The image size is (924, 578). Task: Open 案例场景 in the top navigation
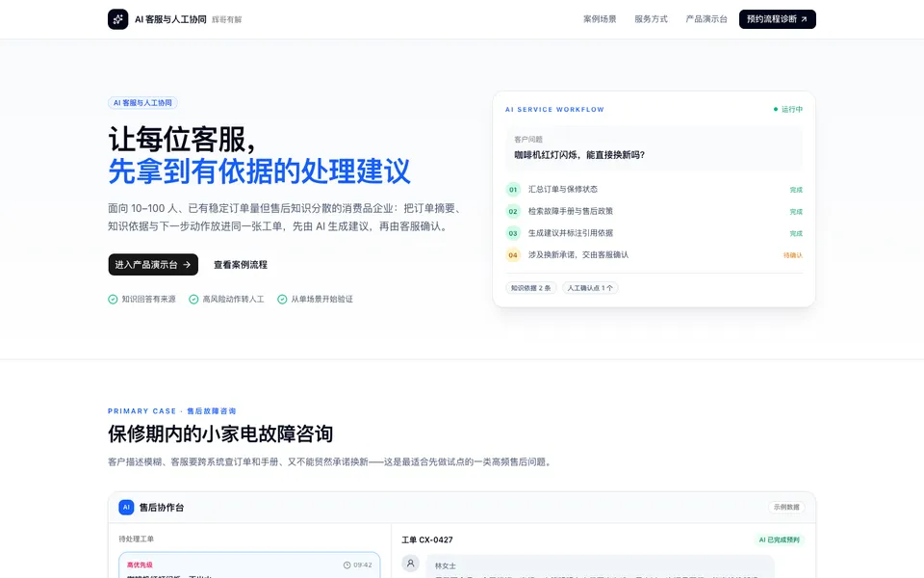click(600, 19)
